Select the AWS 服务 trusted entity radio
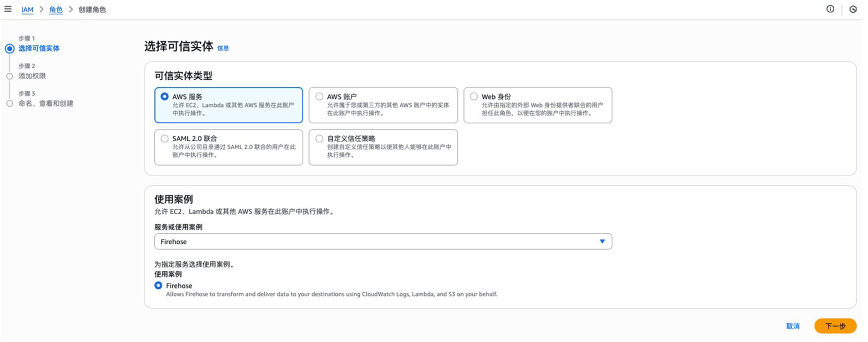The height and width of the screenshot is (342, 868). point(164,96)
